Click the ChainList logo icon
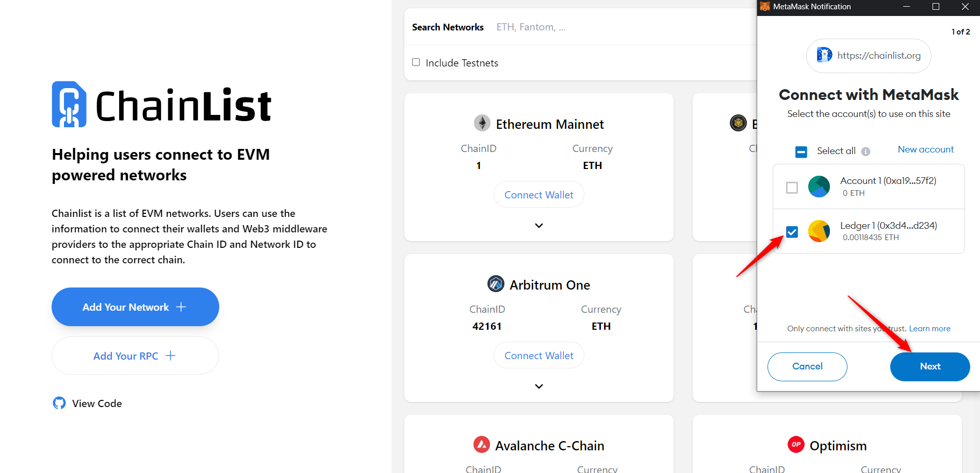This screenshot has height=473, width=980. click(69, 104)
